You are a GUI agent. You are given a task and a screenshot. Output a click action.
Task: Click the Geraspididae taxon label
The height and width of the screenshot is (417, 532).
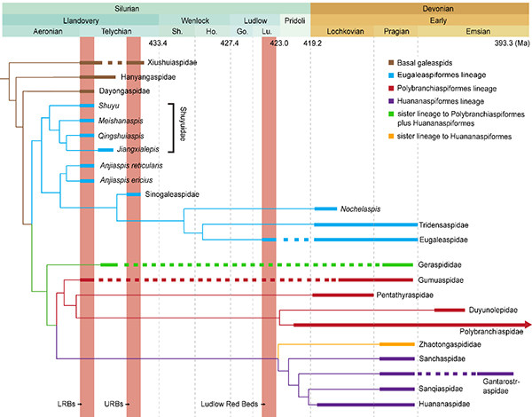point(441,264)
